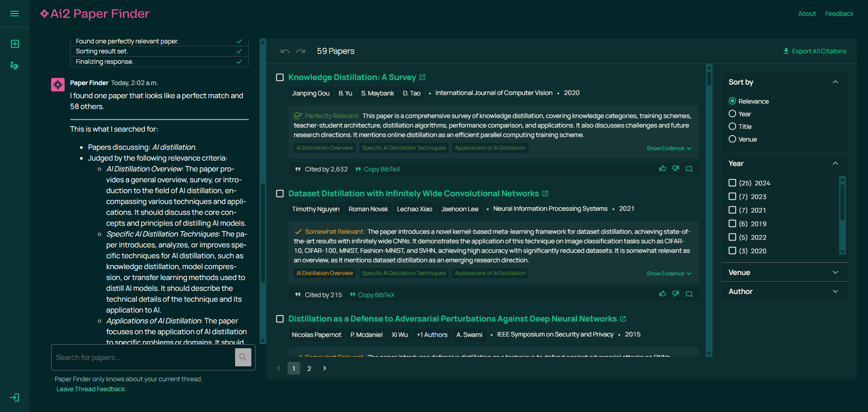
Task: Thumbs up the Knowledge Distillation survey
Action: [x=663, y=169]
